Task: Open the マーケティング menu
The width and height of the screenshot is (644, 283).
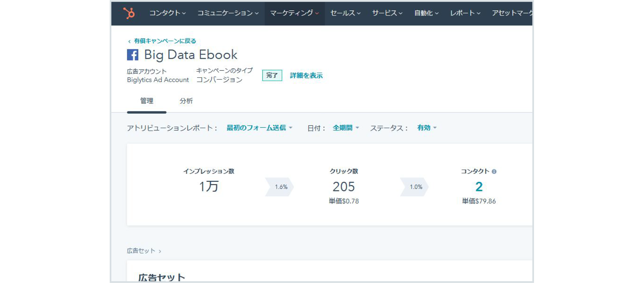Action: 294,13
